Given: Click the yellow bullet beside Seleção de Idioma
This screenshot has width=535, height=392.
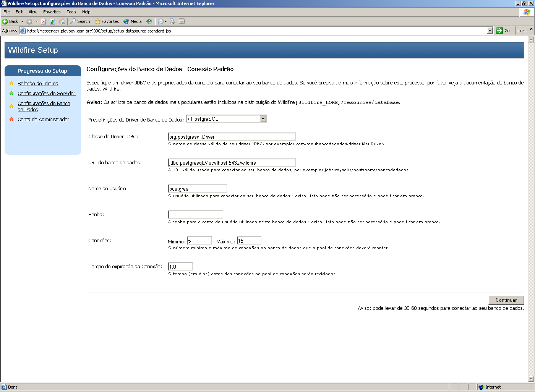Looking at the screenshot, I should tap(11, 83).
